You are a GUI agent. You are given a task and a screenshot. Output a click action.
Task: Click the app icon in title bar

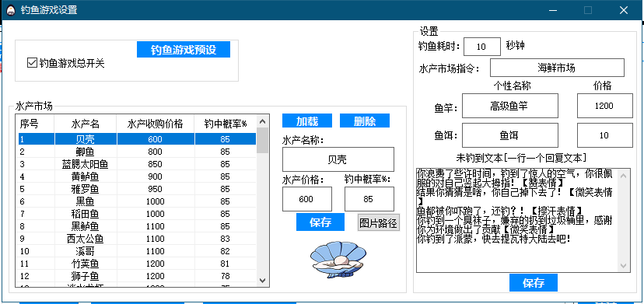tap(11, 10)
